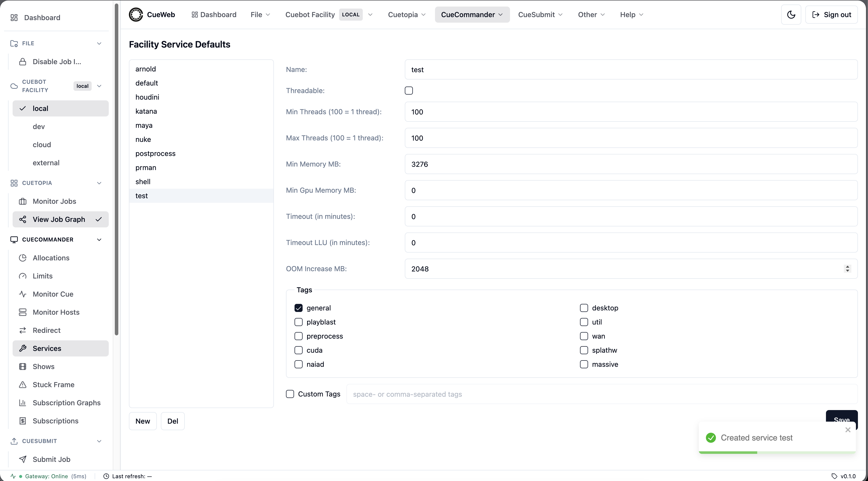Screen dimensions: 868x481
Task: Check the playblast tag checkbox
Action: (x=298, y=322)
